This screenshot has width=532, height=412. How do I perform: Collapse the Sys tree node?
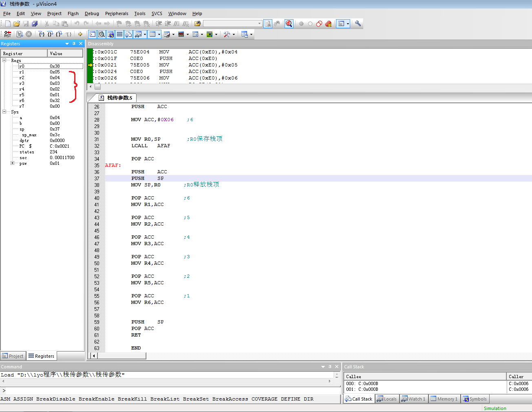[x=4, y=111]
